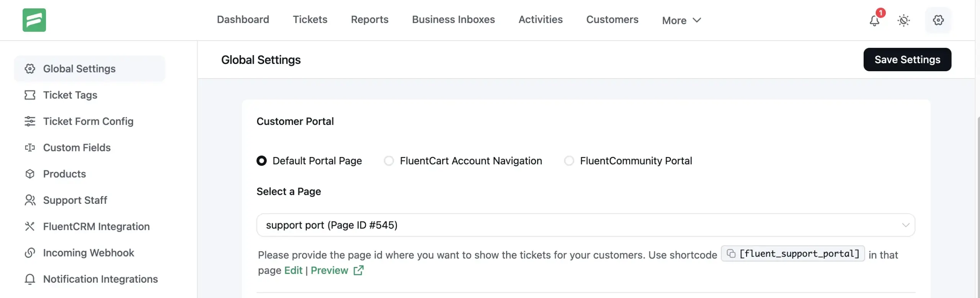
Task: Click the external link icon beside Preview
Action: 359,270
